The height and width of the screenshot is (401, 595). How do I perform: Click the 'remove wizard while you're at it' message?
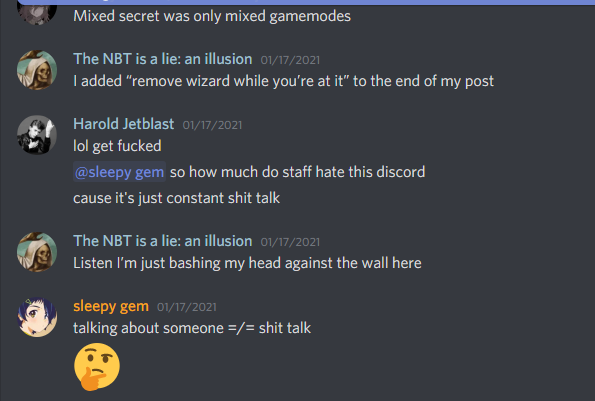(283, 81)
